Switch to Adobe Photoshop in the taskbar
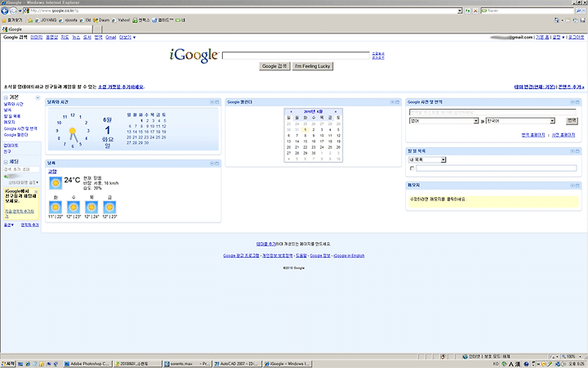 tap(87, 364)
